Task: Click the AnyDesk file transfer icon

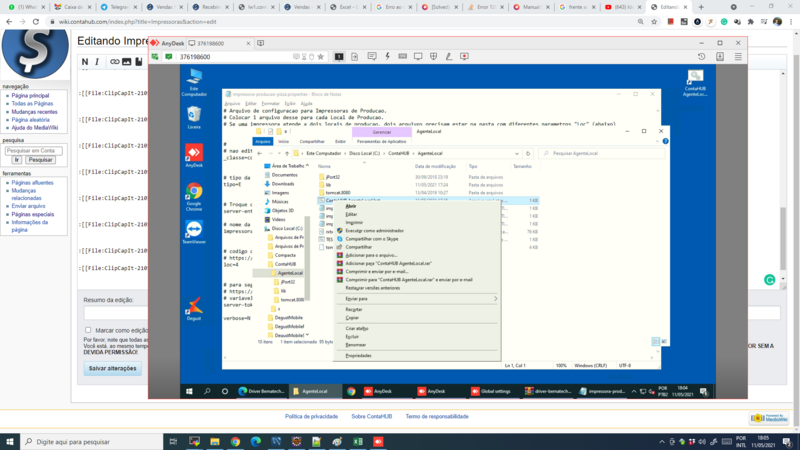Action: (x=355, y=57)
